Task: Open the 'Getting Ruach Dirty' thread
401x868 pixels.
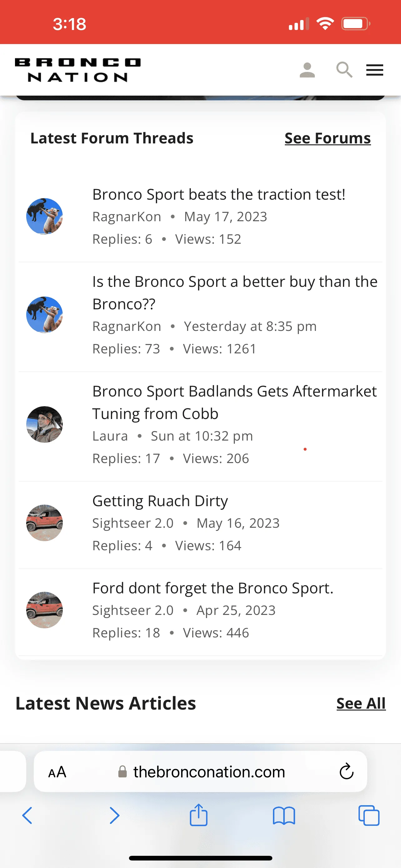Action: coord(160,501)
